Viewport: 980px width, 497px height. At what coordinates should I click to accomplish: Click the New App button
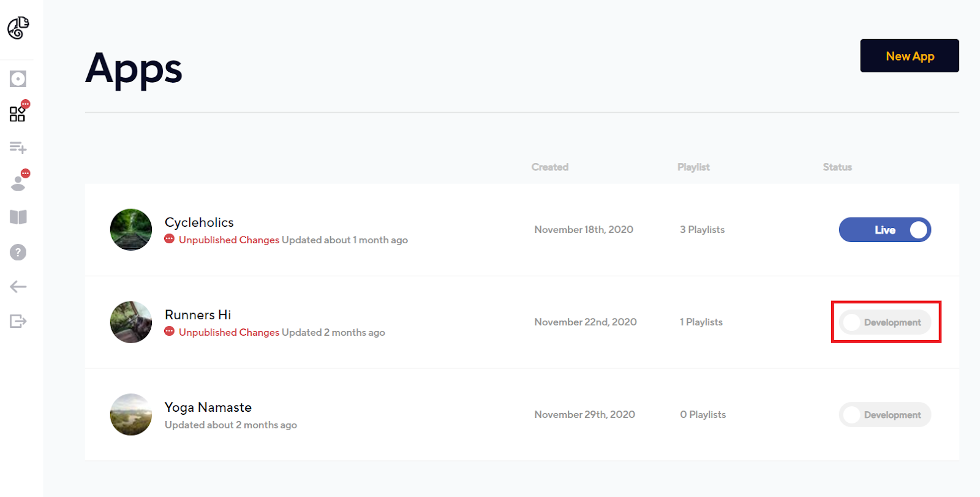[910, 56]
